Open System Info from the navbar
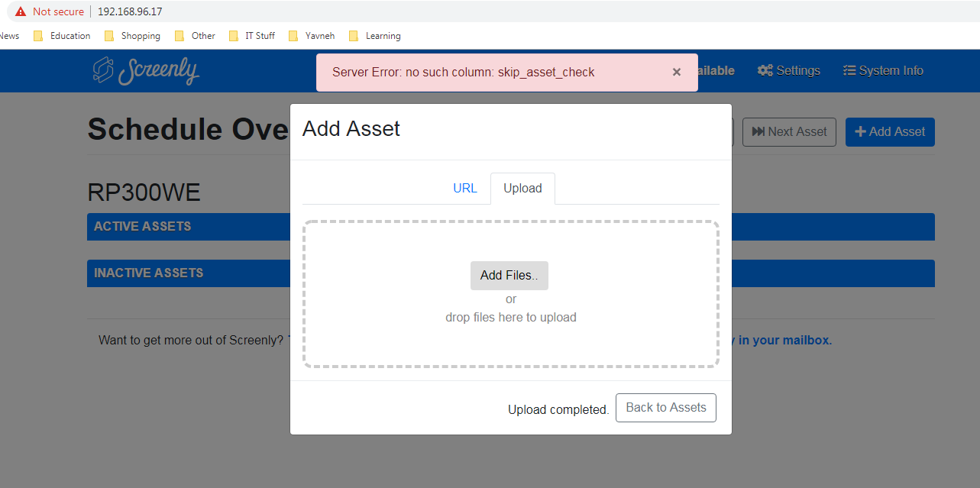Image resolution: width=980 pixels, height=488 pixels. click(883, 70)
